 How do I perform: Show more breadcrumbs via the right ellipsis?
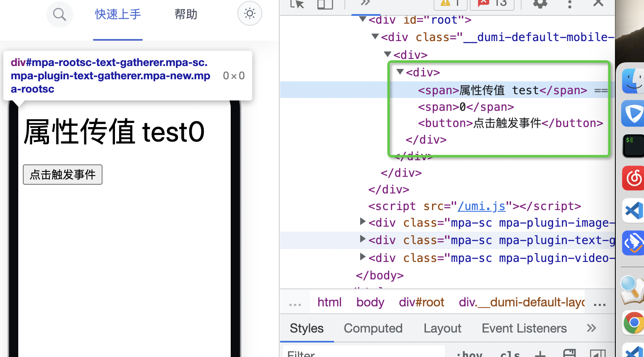click(x=600, y=303)
